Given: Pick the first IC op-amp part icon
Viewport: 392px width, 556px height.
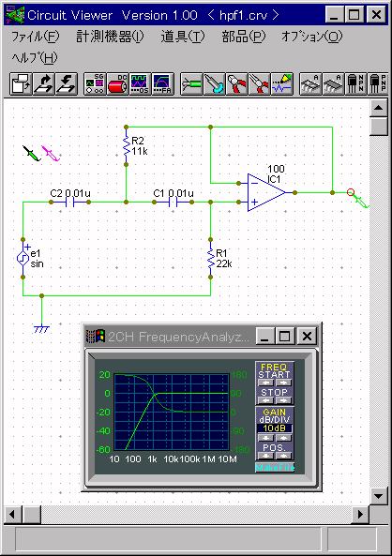Looking at the screenshot, I should click(x=310, y=84).
